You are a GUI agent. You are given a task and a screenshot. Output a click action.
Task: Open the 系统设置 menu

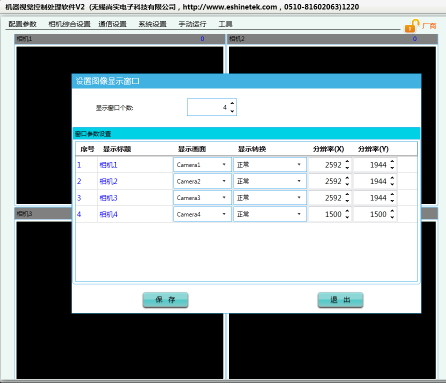(152, 24)
